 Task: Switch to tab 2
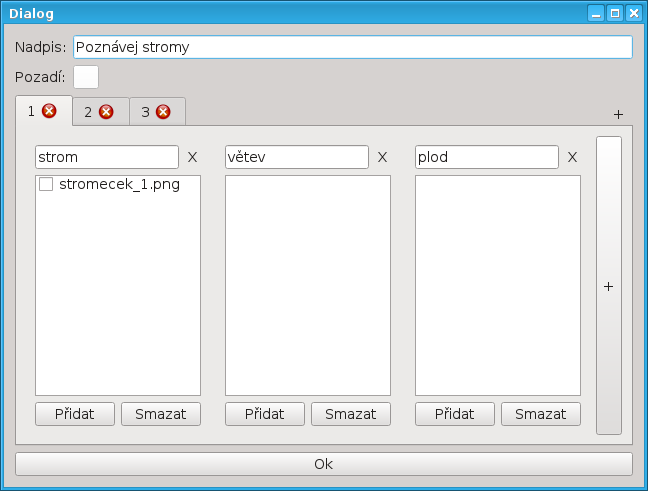point(88,112)
